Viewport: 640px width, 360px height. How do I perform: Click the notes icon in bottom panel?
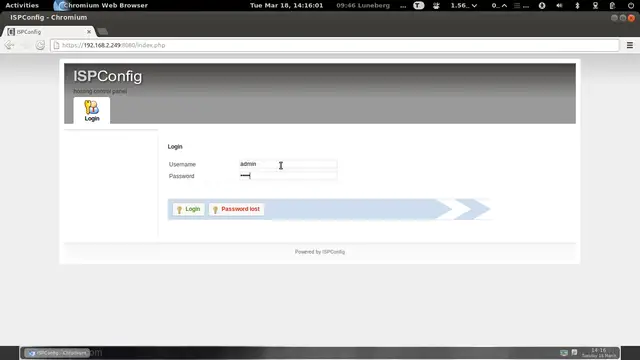(x=574, y=352)
